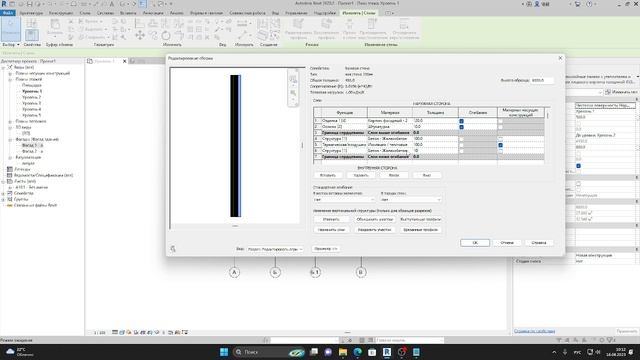Open Windows Start menu
Screen dimensions: 640x360
point(224,352)
